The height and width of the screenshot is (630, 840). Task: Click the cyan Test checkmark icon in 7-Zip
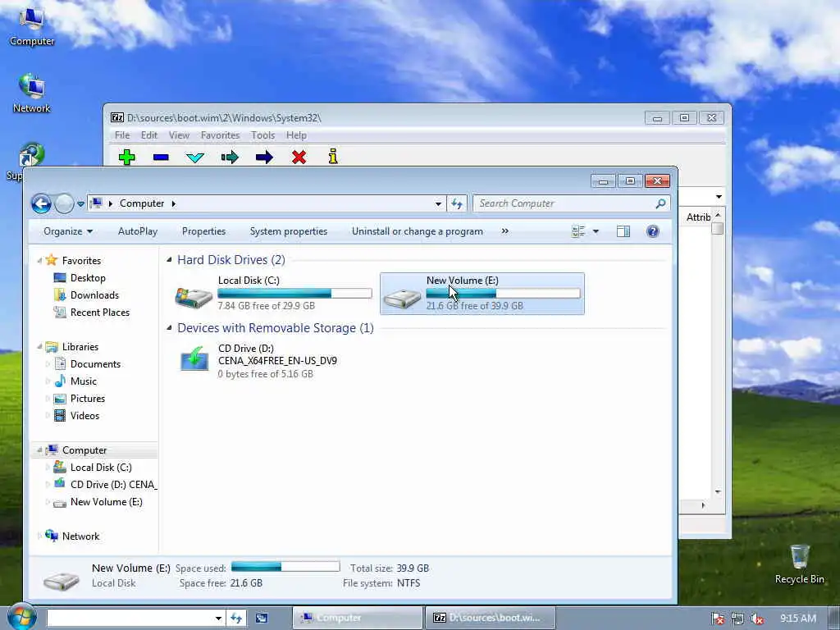point(195,157)
